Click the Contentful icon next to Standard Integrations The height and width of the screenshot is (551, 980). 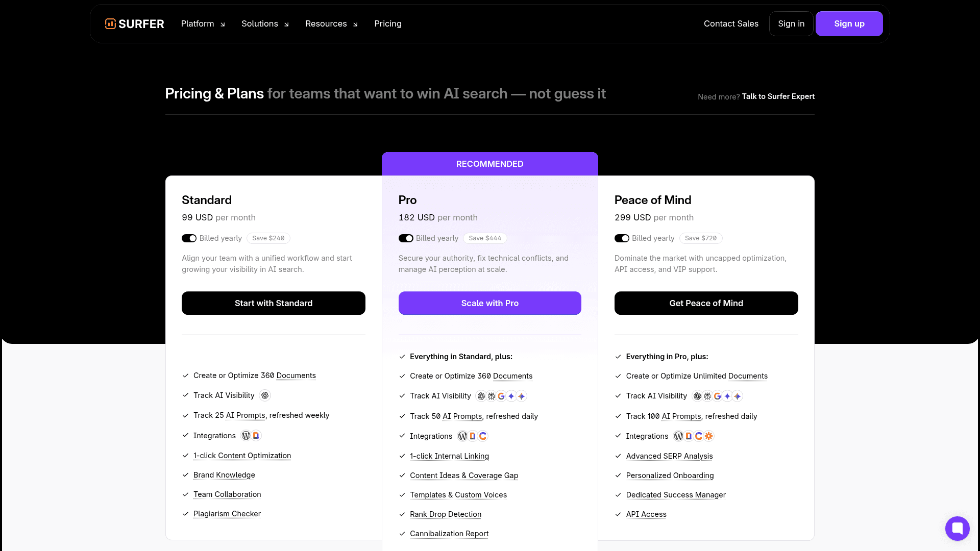coord(256,436)
